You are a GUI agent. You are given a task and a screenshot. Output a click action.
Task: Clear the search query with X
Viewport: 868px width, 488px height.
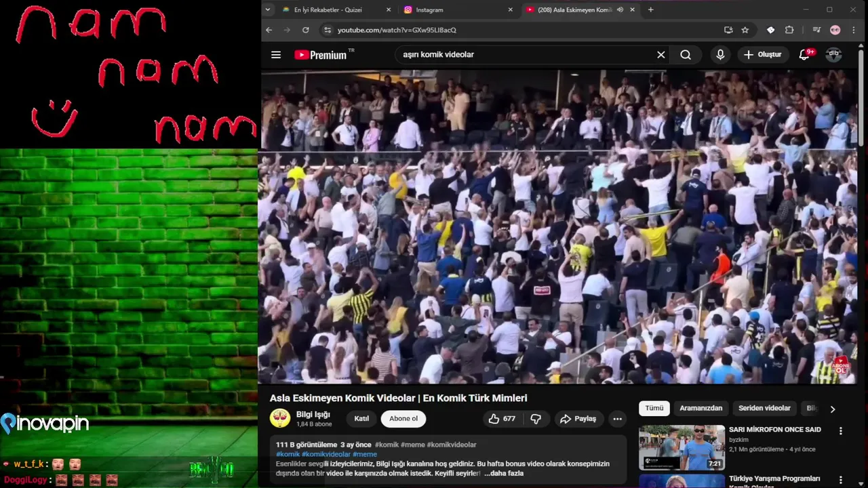pyautogui.click(x=661, y=55)
